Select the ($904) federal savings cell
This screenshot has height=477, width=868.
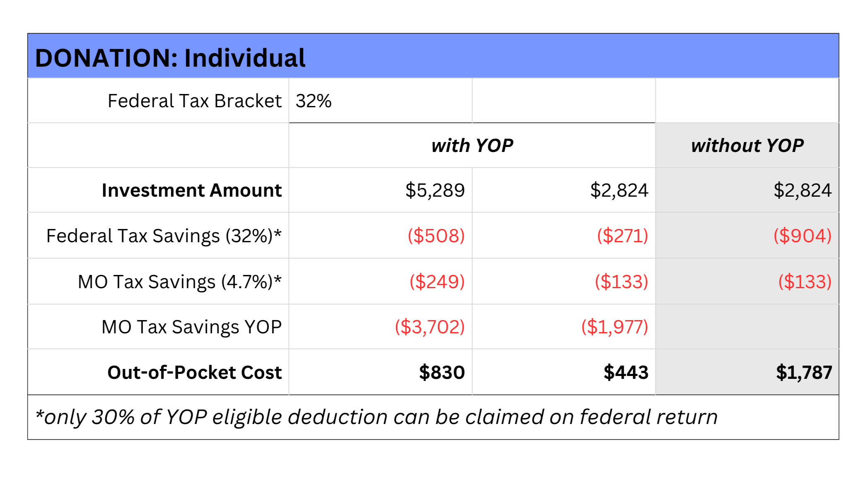click(x=747, y=236)
